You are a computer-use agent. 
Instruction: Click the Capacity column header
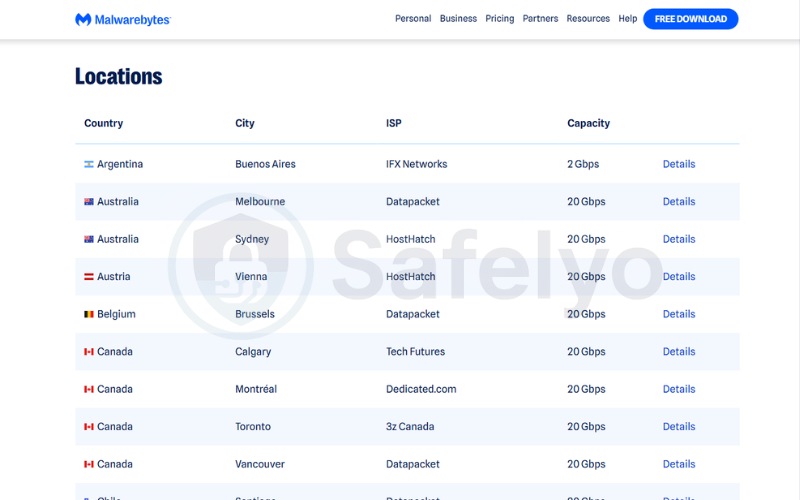588,123
